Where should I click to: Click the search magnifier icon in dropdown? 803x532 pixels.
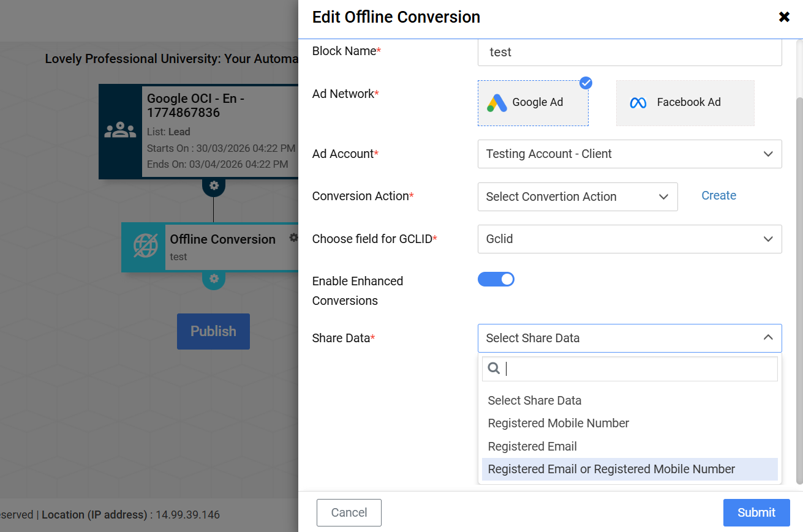click(x=494, y=369)
